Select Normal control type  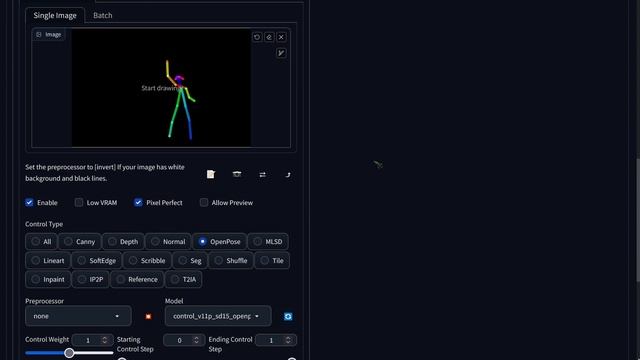[168, 242]
